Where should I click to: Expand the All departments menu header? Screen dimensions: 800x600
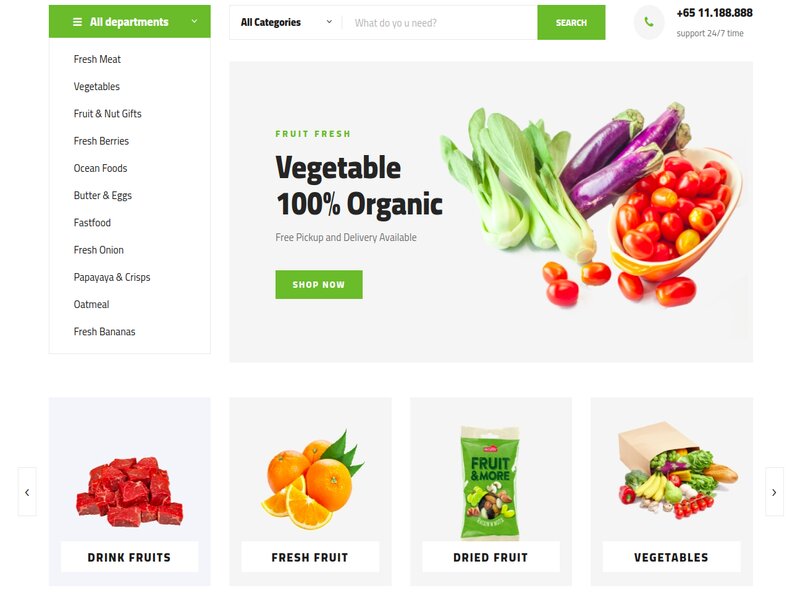click(130, 21)
